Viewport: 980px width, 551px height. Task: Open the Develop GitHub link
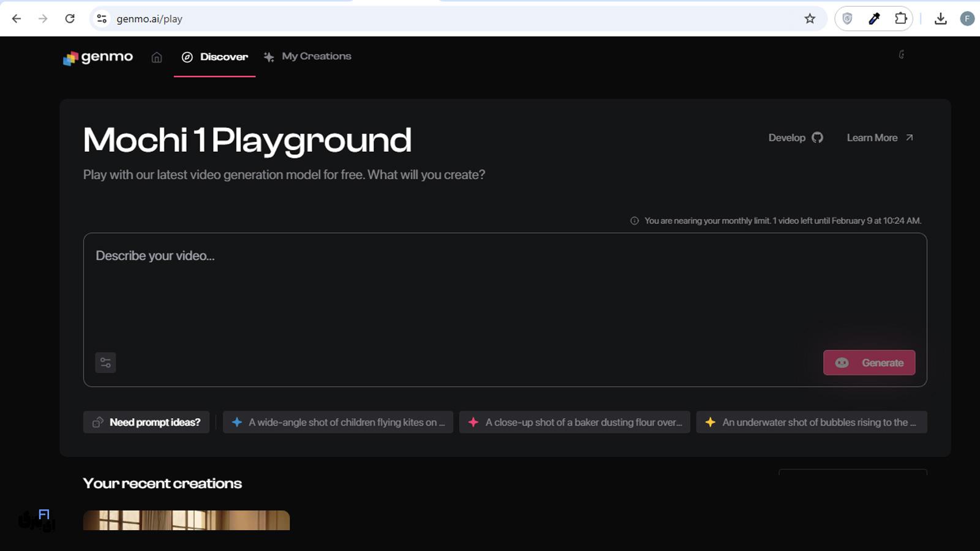pyautogui.click(x=795, y=138)
